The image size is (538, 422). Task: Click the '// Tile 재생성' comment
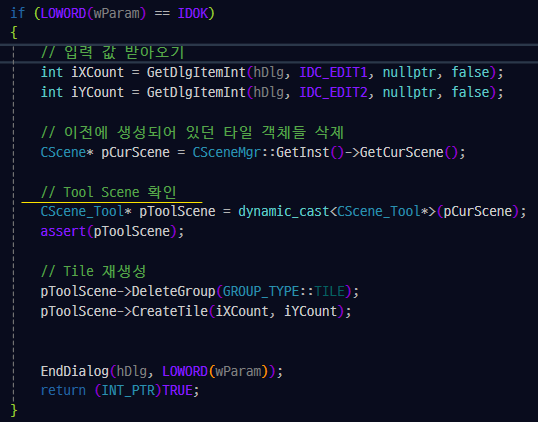(x=94, y=271)
